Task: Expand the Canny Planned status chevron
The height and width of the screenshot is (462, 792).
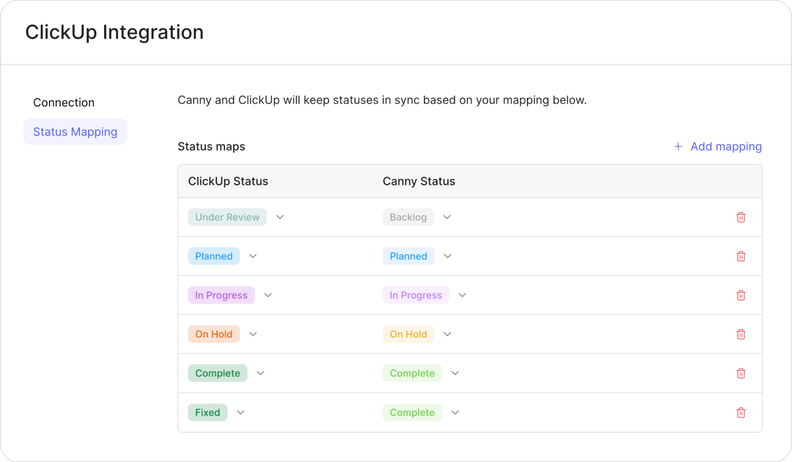Action: 448,256
